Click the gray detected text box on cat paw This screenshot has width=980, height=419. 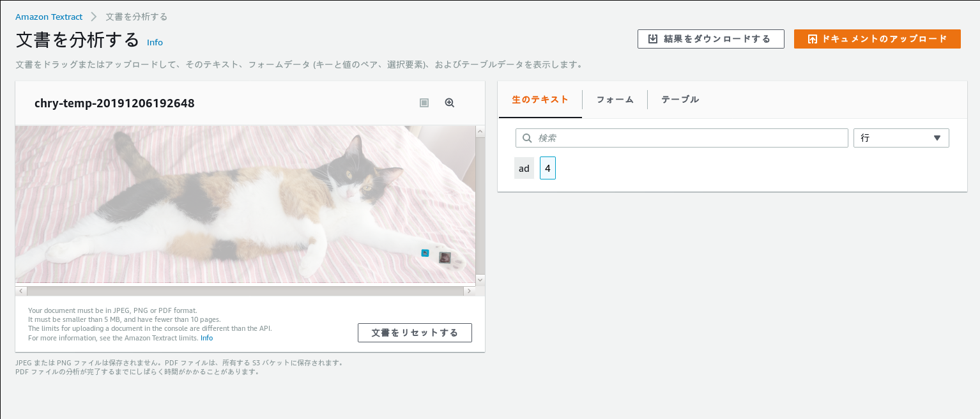445,257
